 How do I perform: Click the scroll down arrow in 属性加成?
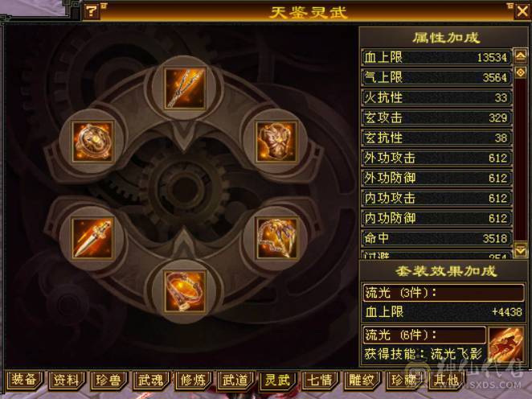521,250
